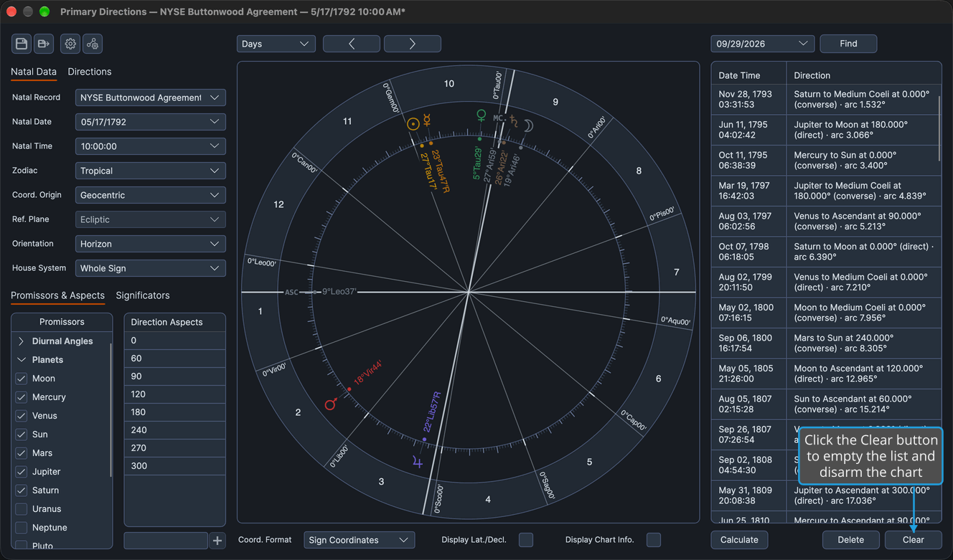The height and width of the screenshot is (560, 953).
Task: Open the Significators tab
Action: click(143, 295)
